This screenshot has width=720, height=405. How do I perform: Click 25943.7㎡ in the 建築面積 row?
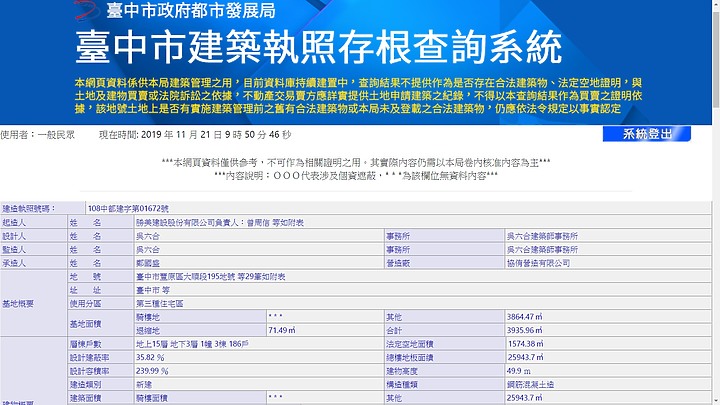[525, 398]
